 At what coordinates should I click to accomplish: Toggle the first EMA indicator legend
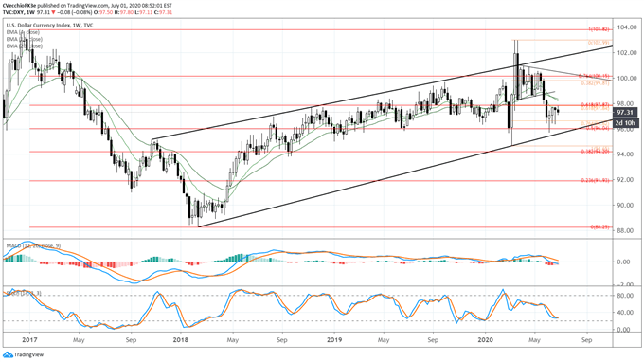(23, 32)
